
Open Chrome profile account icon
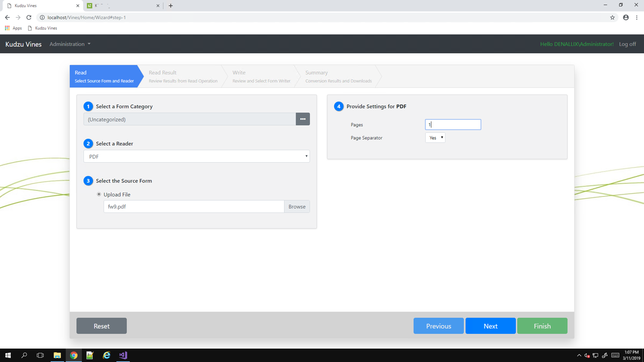click(626, 17)
